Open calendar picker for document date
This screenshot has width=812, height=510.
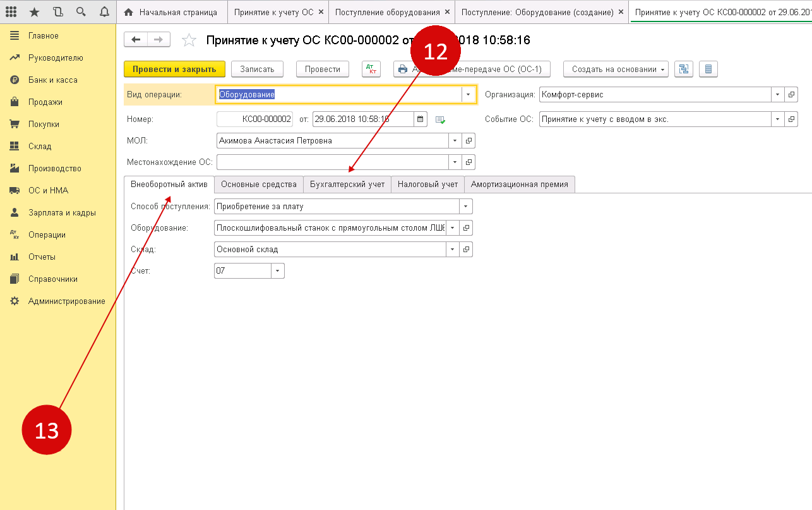pyautogui.click(x=421, y=119)
